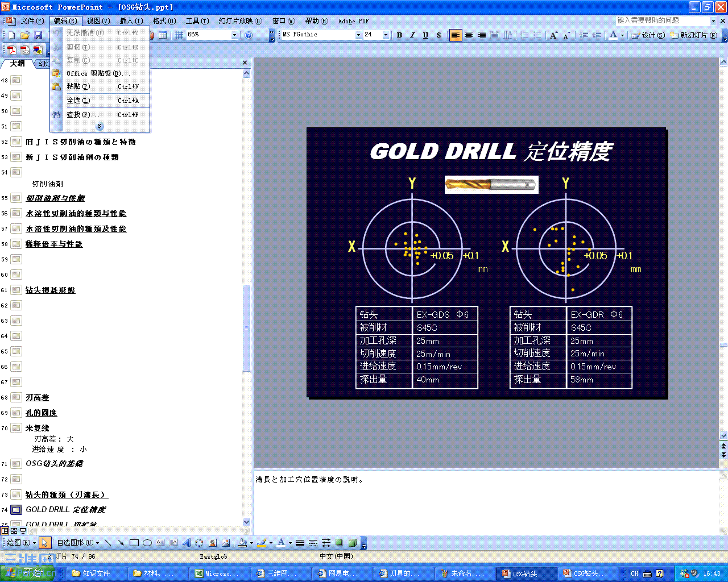Open the Office Clipboard menu entry
This screenshot has height=582, width=728.
100,73
